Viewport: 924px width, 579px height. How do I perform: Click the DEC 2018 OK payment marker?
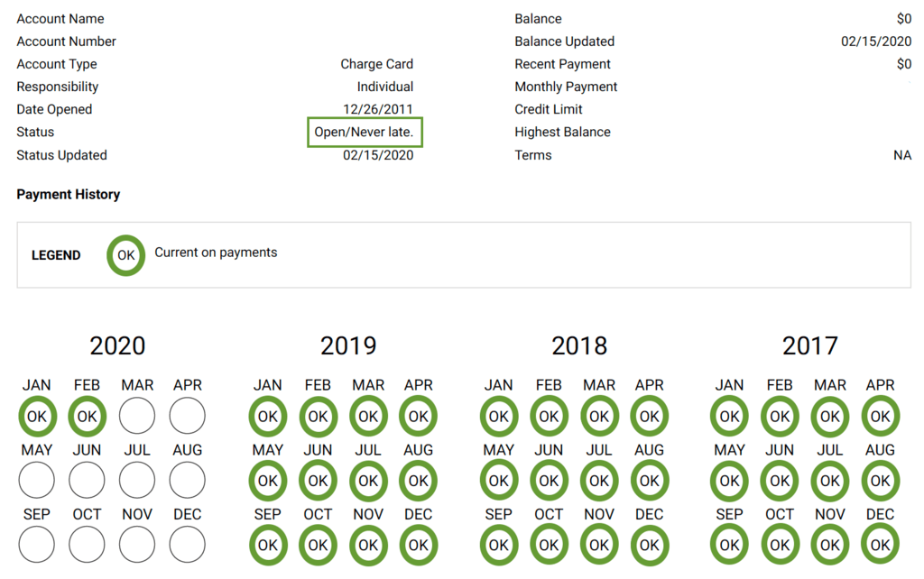tap(649, 545)
